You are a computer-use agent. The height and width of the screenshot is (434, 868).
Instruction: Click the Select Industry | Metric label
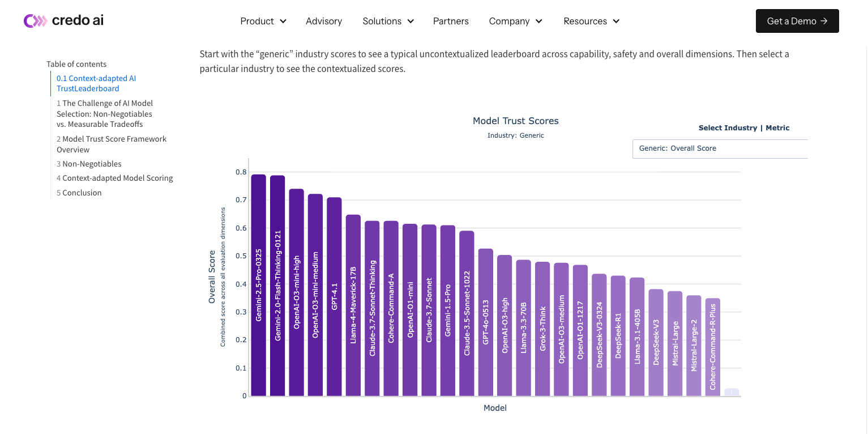744,128
